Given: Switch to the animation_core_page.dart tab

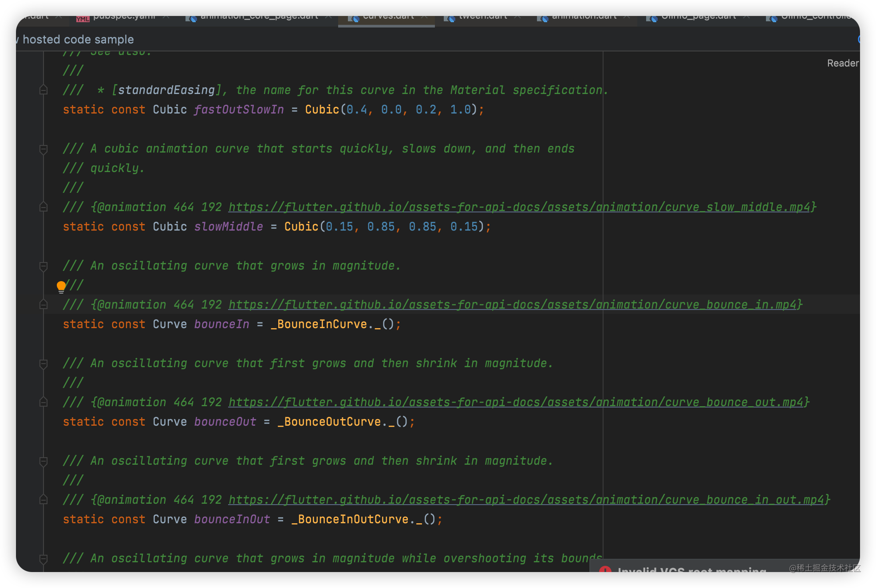Looking at the screenshot, I should coord(259,18).
